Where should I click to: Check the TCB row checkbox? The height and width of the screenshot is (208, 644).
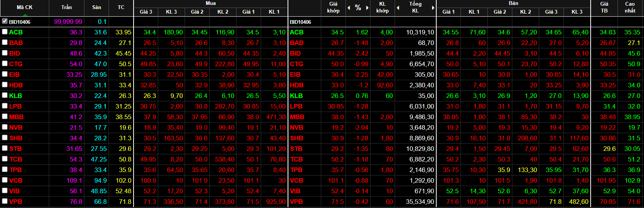(x=5, y=159)
